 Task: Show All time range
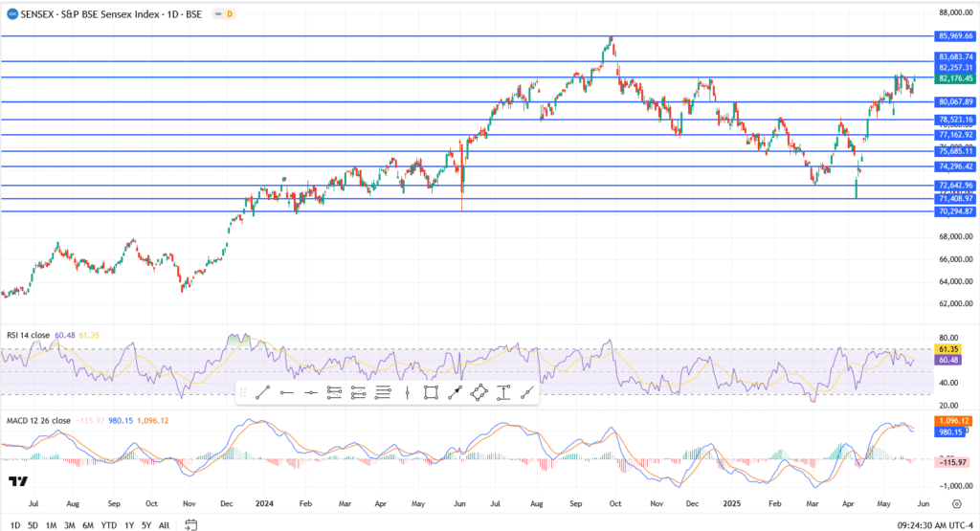pyautogui.click(x=164, y=525)
